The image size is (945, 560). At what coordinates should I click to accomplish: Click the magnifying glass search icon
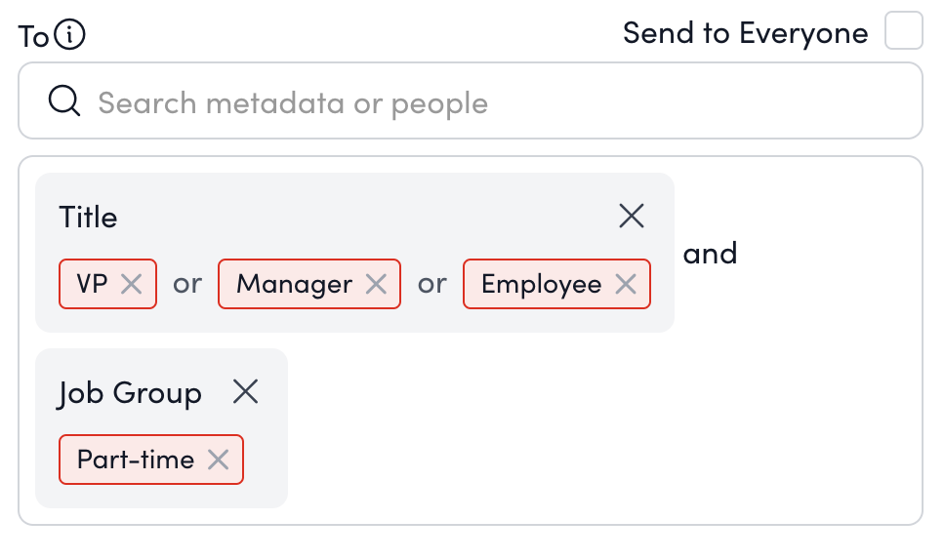coord(64,101)
